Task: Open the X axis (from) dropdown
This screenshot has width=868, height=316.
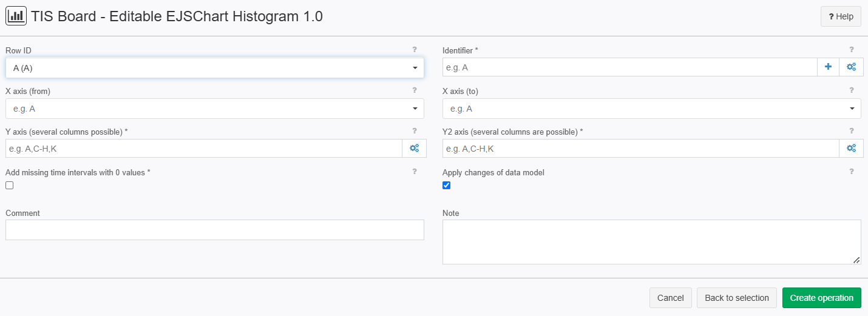Action: [x=215, y=109]
